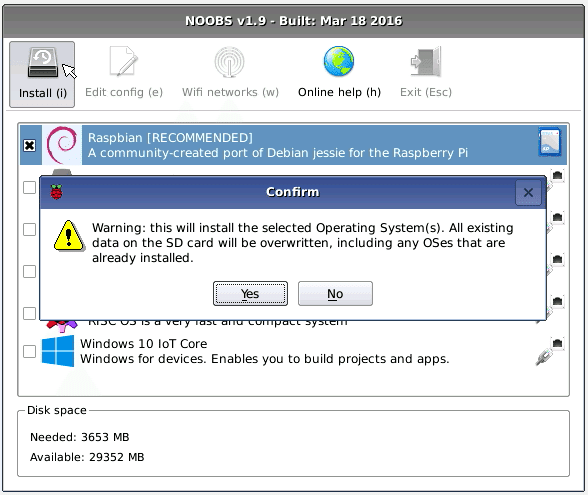
Task: Close the Confirm dialog with X
Action: coord(528,193)
